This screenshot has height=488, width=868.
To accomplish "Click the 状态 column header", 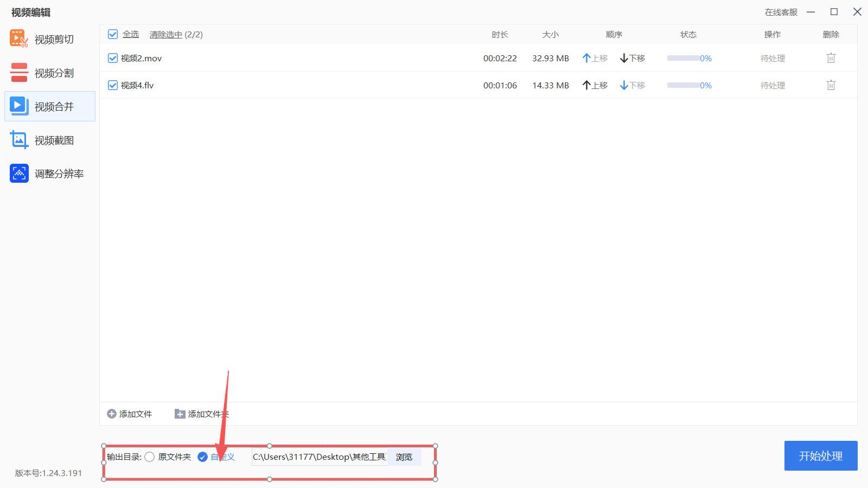I will click(x=688, y=35).
